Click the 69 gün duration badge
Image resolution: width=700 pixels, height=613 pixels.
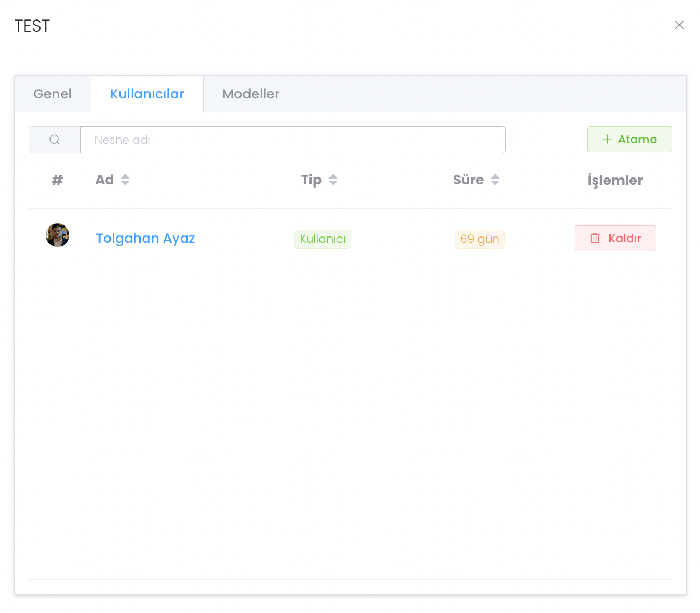pyautogui.click(x=479, y=239)
